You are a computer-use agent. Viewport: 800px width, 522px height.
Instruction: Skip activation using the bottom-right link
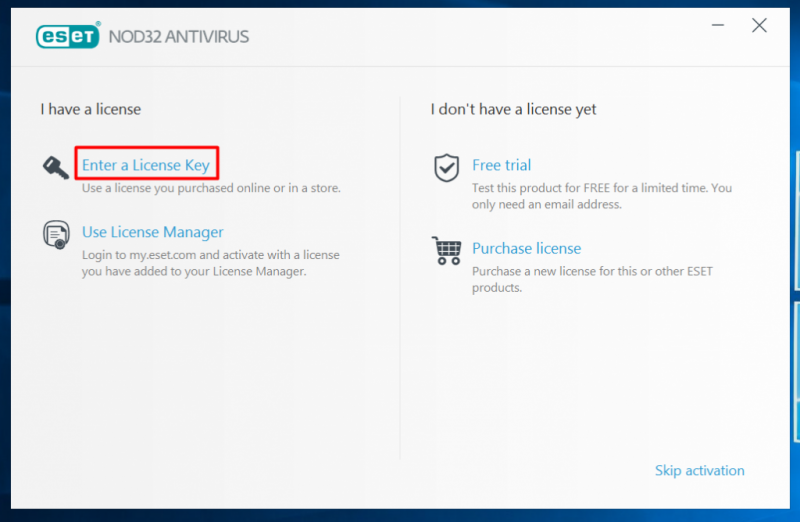pos(699,470)
